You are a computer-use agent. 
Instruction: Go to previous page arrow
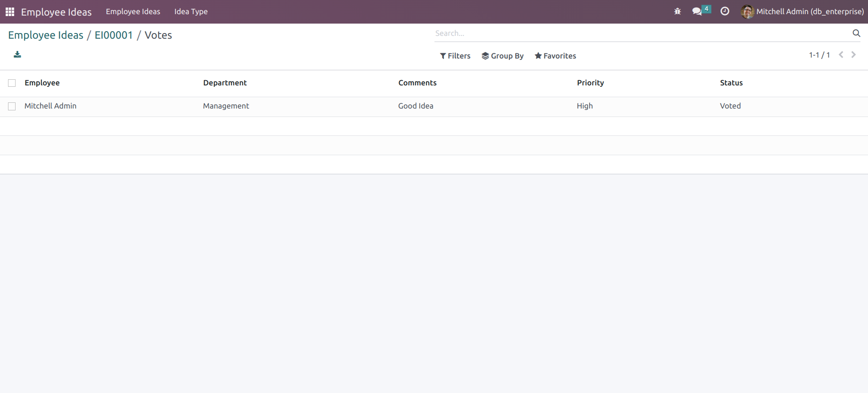(x=841, y=55)
